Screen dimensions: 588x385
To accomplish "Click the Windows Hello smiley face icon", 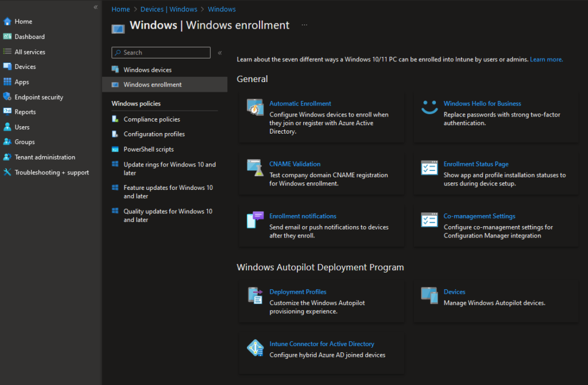I will point(430,107).
